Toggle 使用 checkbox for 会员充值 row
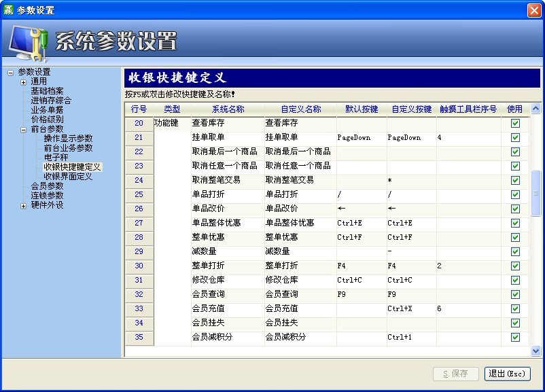545x392 pixels. pyautogui.click(x=515, y=308)
